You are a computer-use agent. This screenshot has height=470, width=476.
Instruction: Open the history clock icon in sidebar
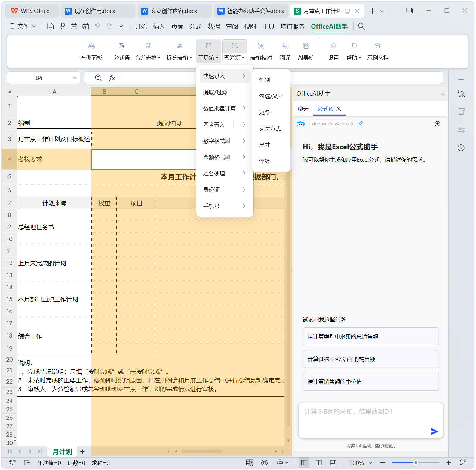coord(461,148)
